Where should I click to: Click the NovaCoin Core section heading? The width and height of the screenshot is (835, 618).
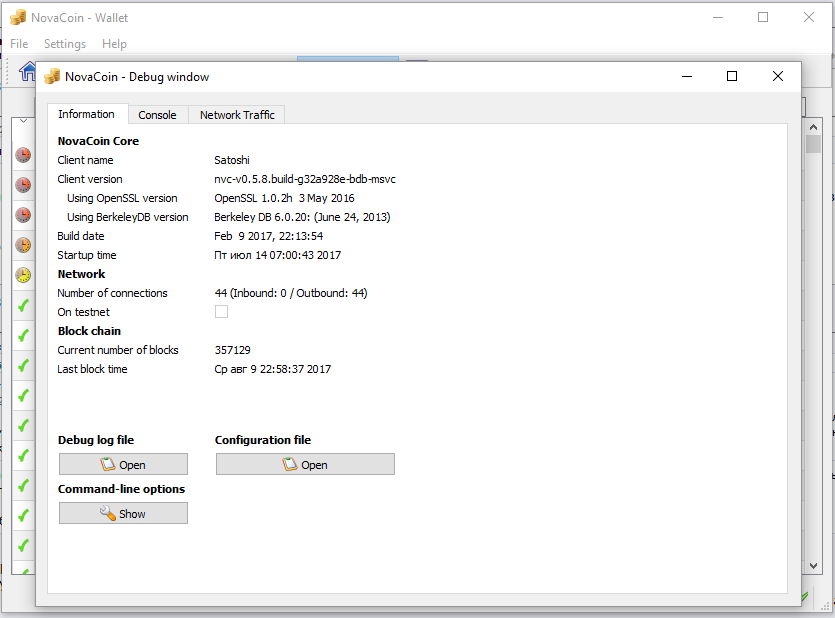tap(99, 141)
